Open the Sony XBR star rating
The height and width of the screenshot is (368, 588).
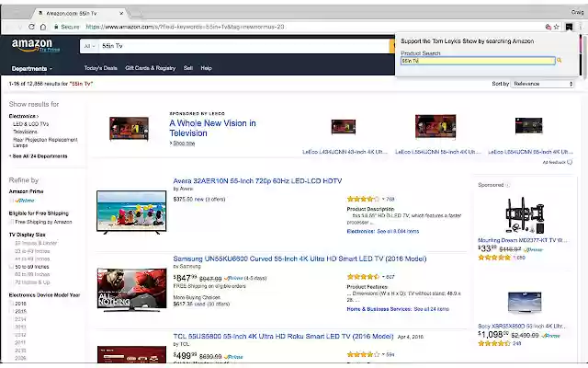(x=494, y=343)
